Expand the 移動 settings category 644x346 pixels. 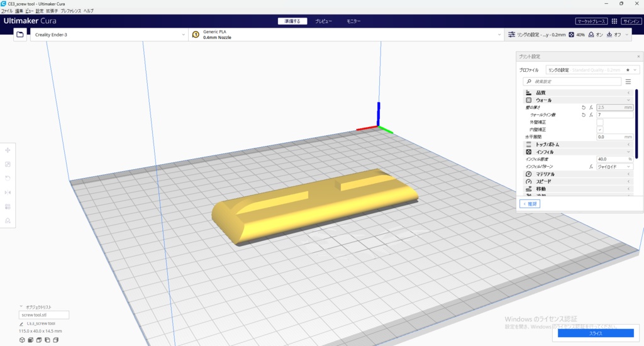(x=578, y=189)
